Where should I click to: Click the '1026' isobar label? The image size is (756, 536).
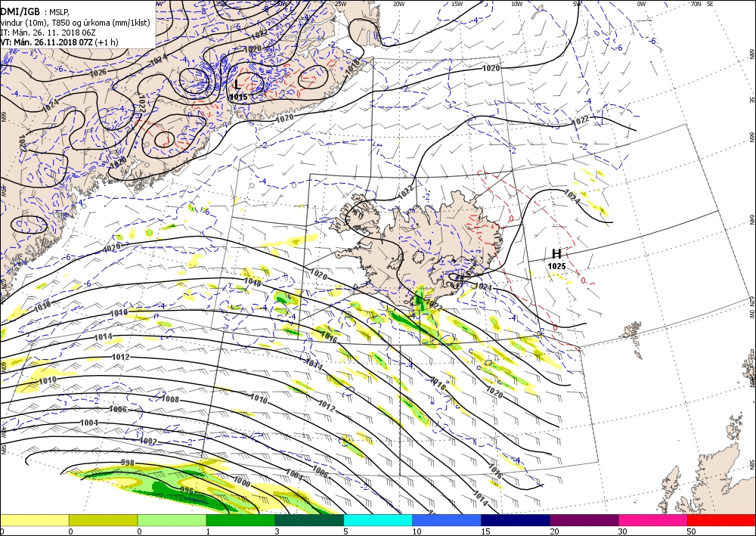tap(98, 73)
